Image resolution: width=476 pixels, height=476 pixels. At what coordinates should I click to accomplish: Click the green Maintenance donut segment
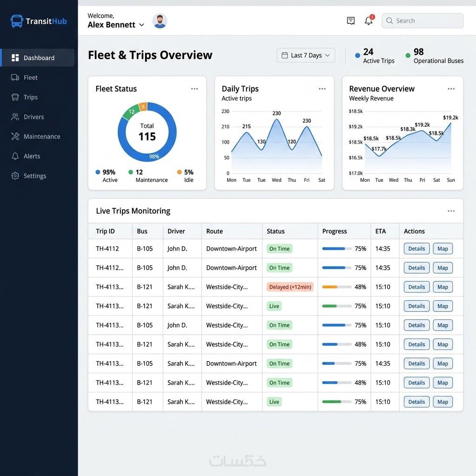tap(131, 112)
